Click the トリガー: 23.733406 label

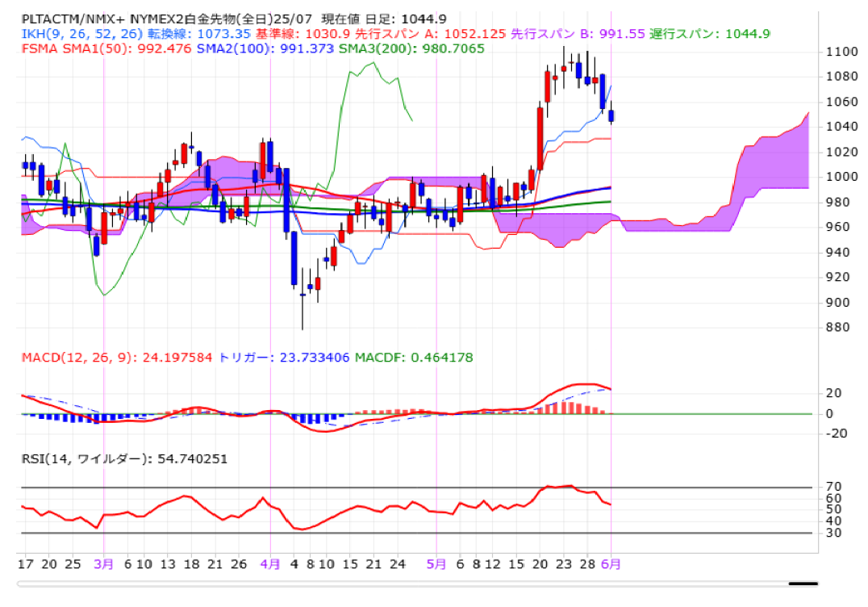284,358
